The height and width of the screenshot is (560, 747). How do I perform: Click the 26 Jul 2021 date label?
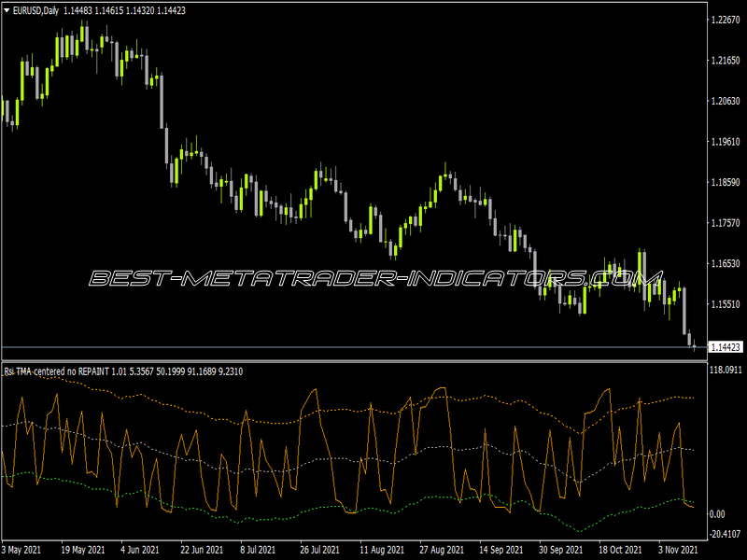319,550
